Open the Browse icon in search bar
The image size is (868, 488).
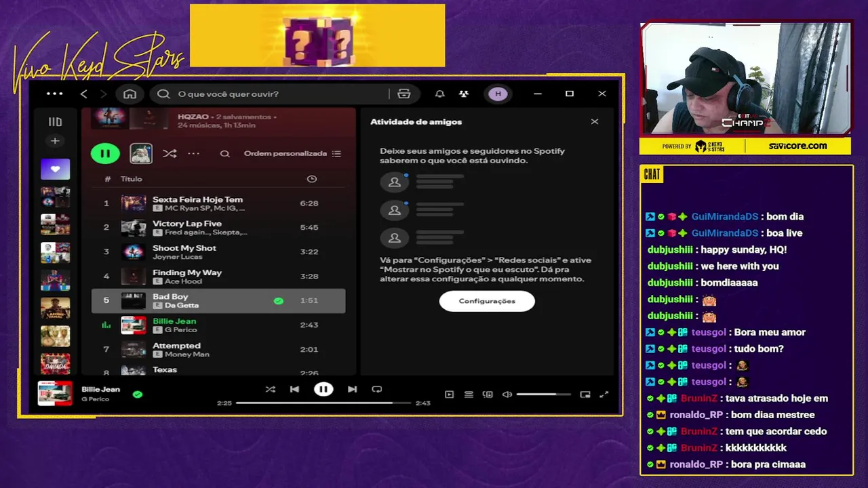(x=404, y=94)
